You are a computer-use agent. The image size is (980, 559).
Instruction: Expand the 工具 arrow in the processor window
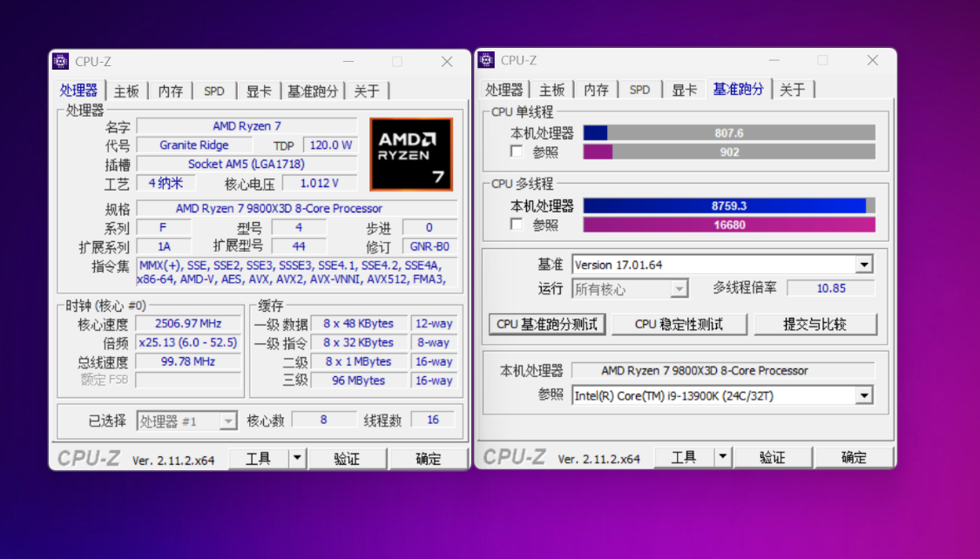(298, 459)
